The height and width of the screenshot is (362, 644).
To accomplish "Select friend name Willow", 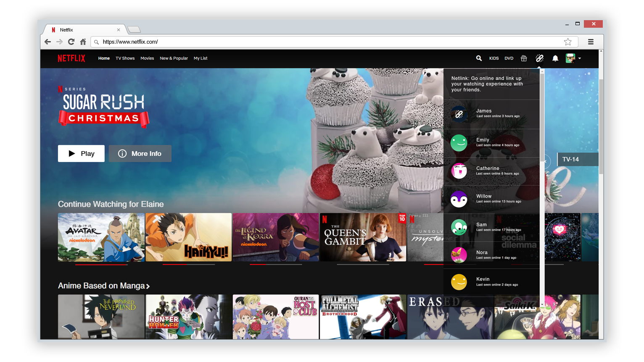I will click(x=484, y=196).
